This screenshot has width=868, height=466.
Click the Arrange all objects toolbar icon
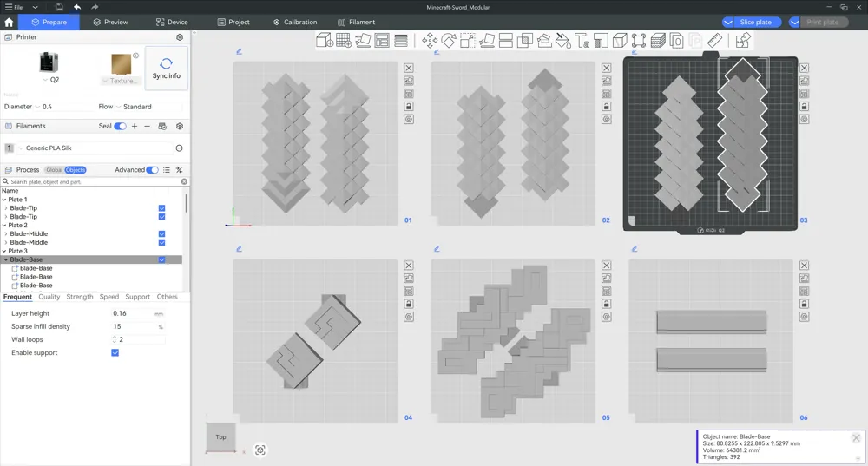tap(382, 41)
